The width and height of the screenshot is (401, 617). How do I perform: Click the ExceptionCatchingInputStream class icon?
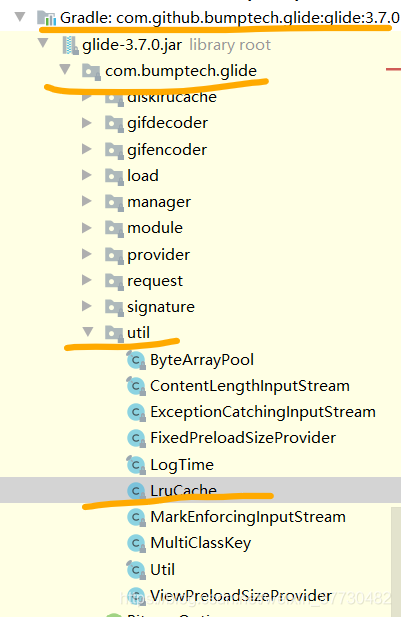(136, 412)
